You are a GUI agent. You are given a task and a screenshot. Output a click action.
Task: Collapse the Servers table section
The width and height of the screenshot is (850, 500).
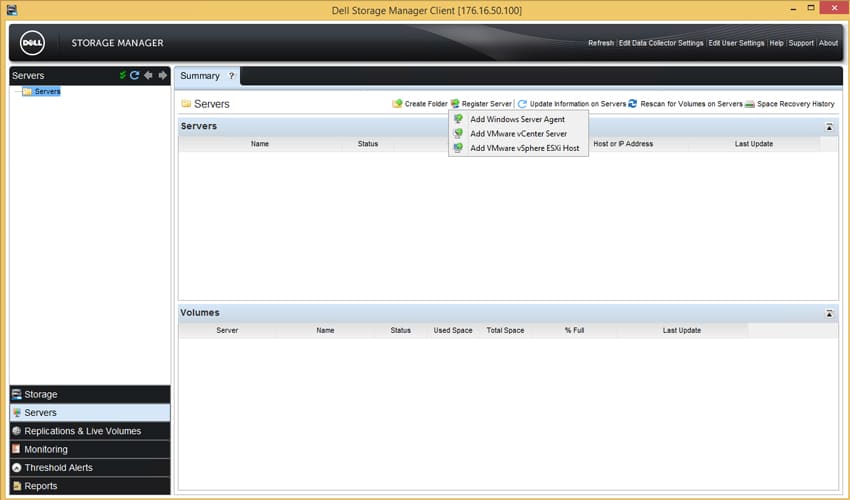coord(829,127)
